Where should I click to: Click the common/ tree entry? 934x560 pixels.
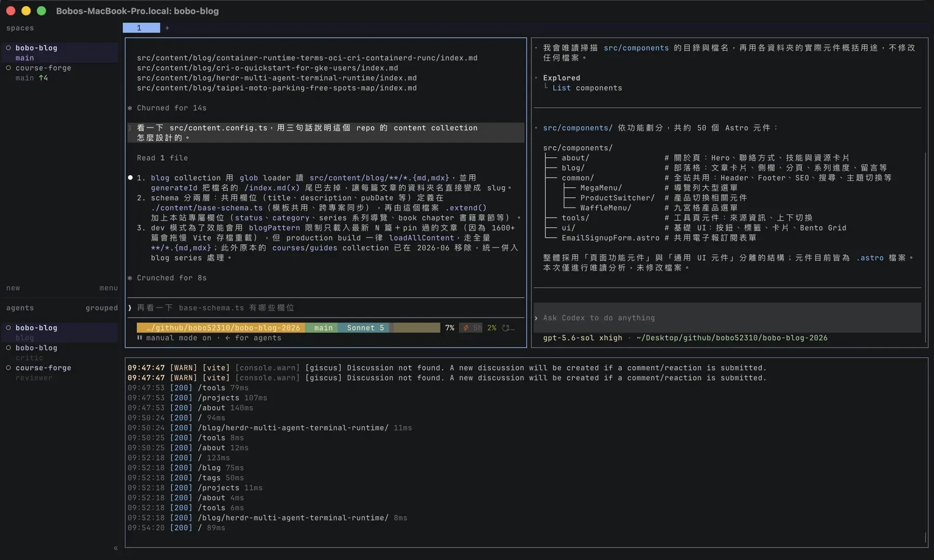point(578,178)
